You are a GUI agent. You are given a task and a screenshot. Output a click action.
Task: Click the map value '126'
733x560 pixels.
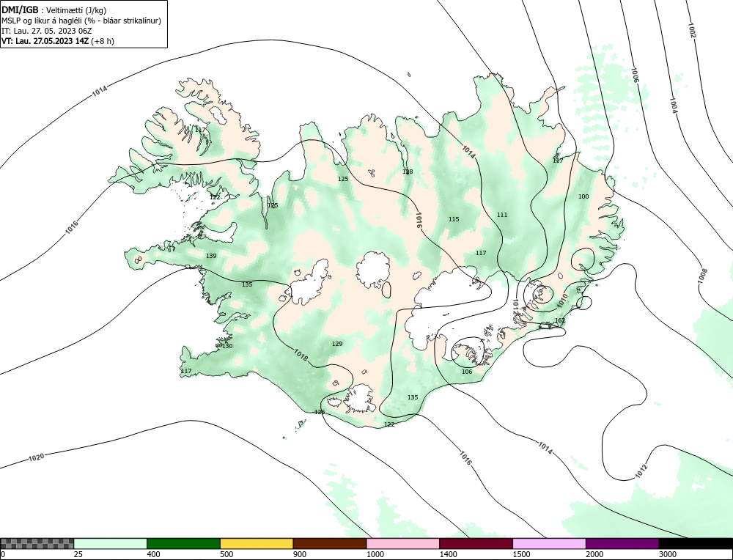(320, 412)
